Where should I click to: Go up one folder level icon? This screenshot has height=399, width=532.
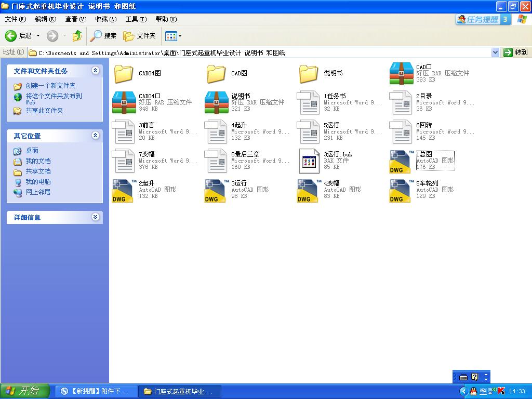coord(77,36)
